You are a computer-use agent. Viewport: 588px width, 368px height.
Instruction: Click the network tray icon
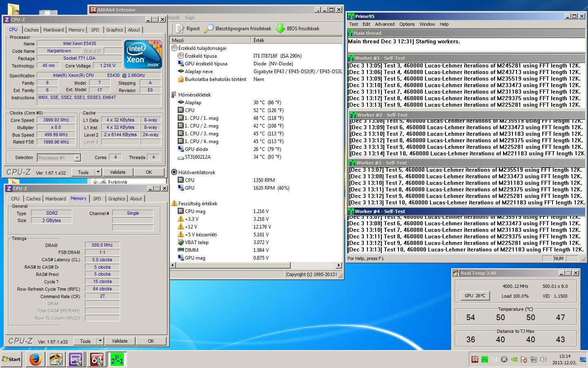(x=534, y=359)
